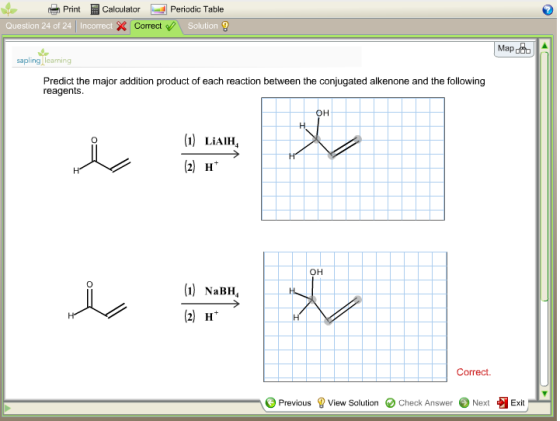Open the Periodic Table icon
This screenshot has width=560, height=421.
pos(158,9)
